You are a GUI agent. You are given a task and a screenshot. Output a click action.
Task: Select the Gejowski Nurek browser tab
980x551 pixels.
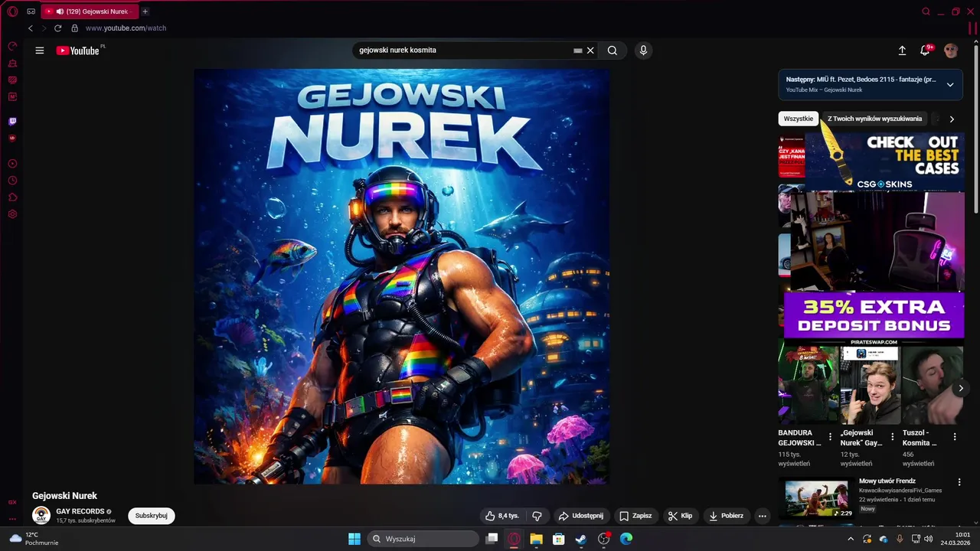(x=90, y=11)
